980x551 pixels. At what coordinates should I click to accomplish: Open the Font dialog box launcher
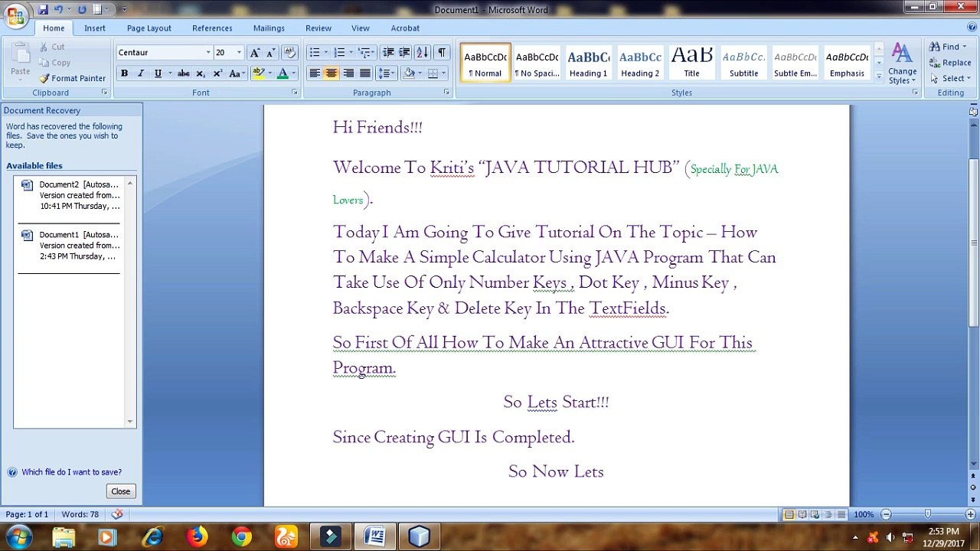[x=294, y=93]
